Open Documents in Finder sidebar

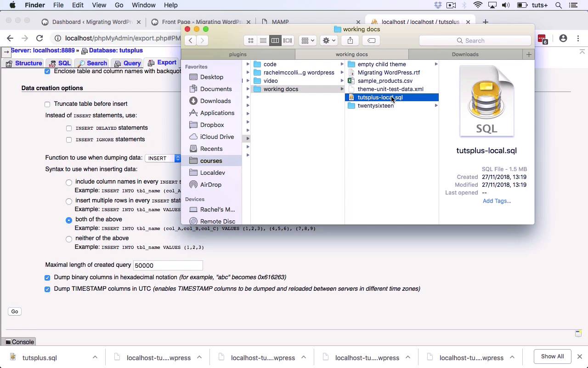[x=215, y=89]
